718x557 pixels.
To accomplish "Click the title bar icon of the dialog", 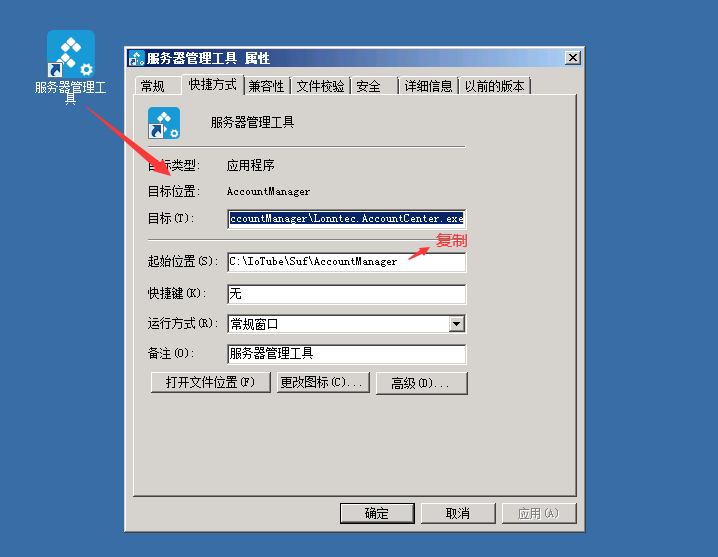I will click(136, 58).
